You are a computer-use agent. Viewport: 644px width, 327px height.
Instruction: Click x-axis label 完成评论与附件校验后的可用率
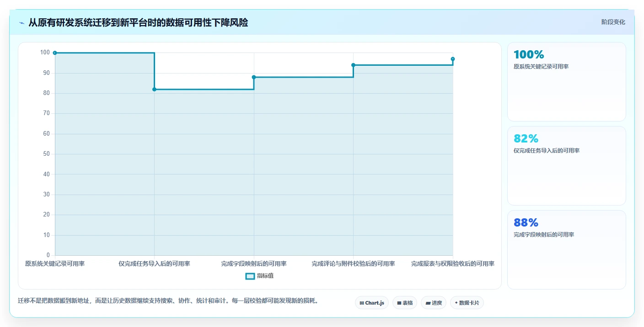[353, 264]
